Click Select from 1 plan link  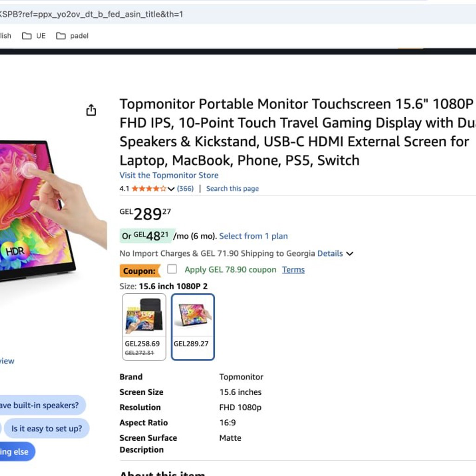pos(253,236)
